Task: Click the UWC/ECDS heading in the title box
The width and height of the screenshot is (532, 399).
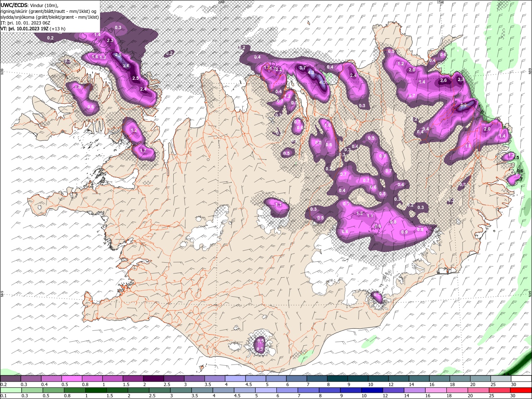Action: (x=14, y=5)
